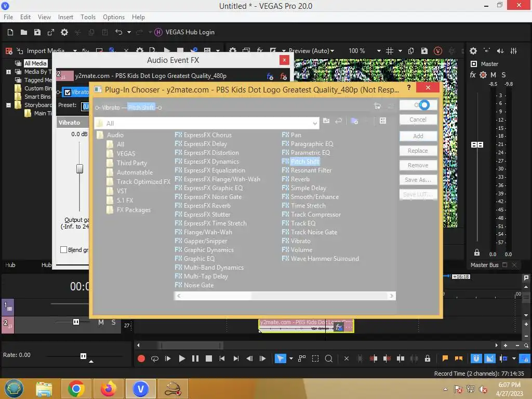Viewport: 532px width, 399px height.
Task: Mute audio track 2
Action: (x=101, y=322)
